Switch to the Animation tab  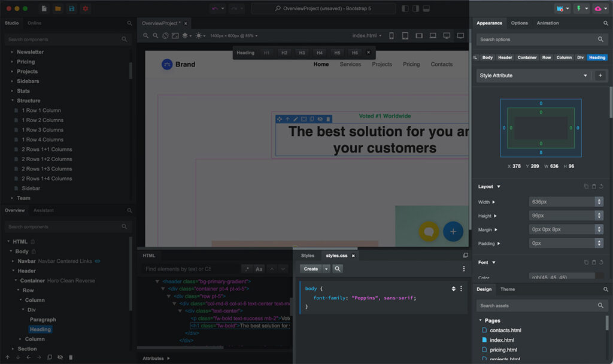click(x=547, y=23)
